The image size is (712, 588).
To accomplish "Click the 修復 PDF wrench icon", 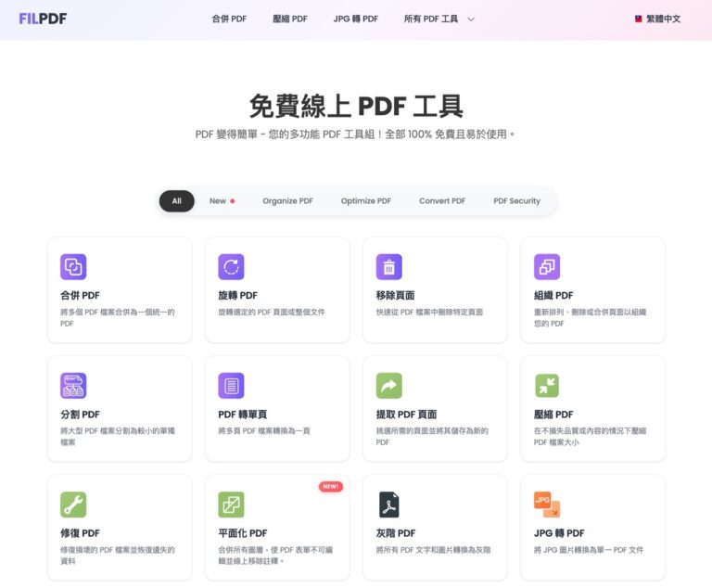I will [73, 505].
